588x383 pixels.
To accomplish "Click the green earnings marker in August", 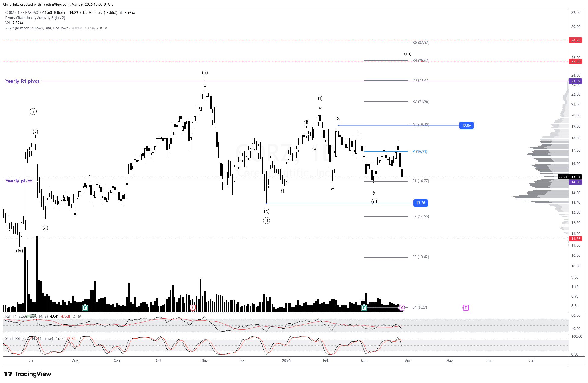I will [85, 308].
